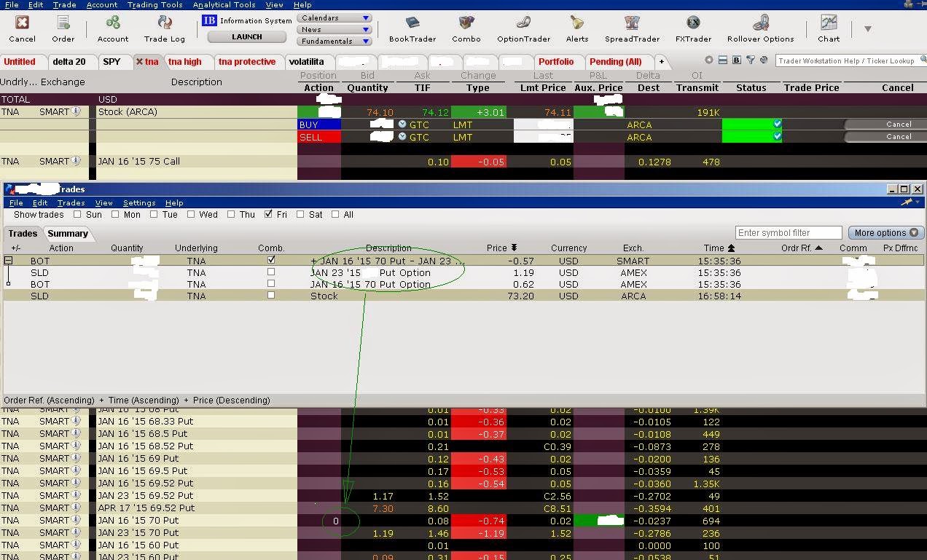Click the TIF clock icon in BUY row
Image resolution: width=927 pixels, height=560 pixels.
coord(402,125)
